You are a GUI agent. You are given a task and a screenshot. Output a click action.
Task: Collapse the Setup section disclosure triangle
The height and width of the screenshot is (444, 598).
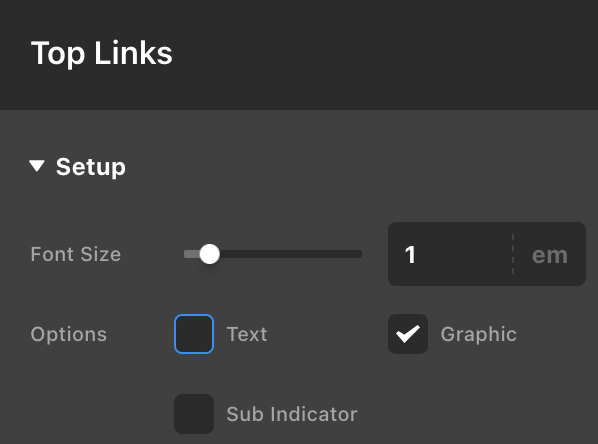click(x=37, y=166)
